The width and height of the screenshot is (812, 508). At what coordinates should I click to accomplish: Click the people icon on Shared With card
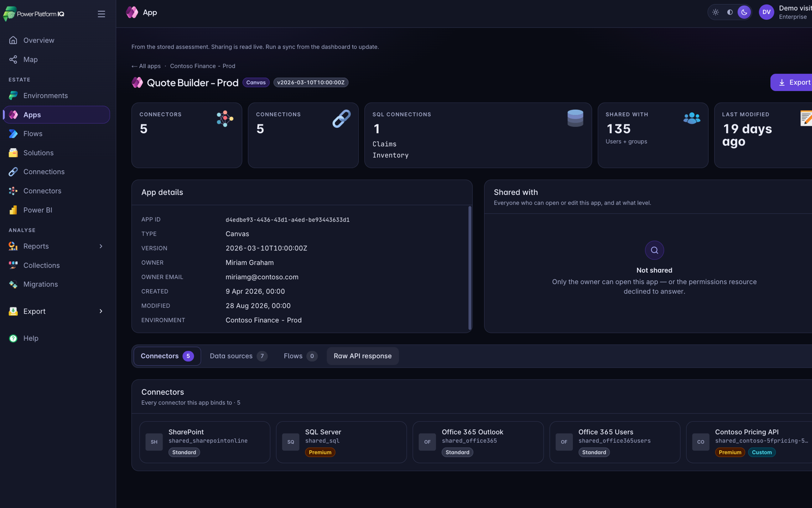692,118
